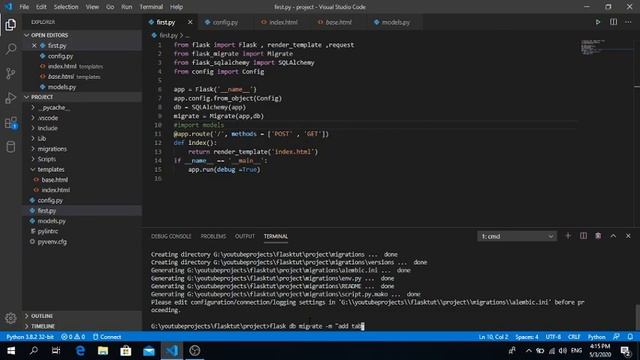The height and width of the screenshot is (360, 640).
Task: Open the feedback icon in status bar
Action: pyautogui.click(x=616, y=337)
